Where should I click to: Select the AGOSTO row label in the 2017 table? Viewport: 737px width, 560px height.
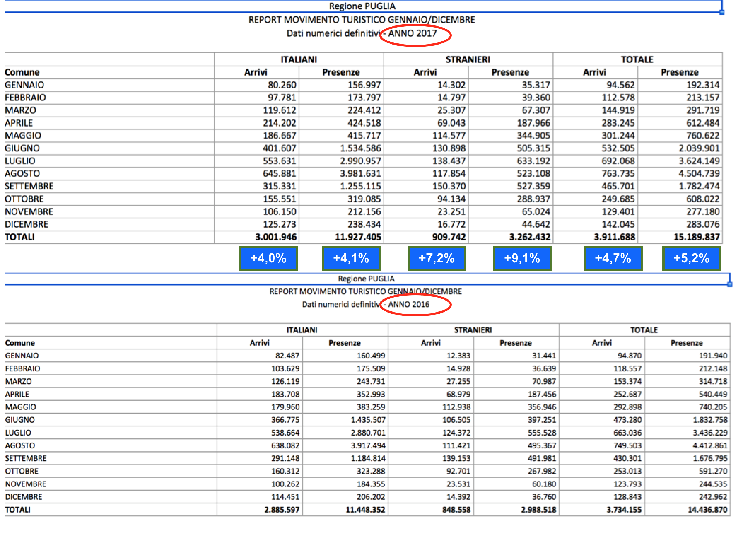[x=22, y=174]
